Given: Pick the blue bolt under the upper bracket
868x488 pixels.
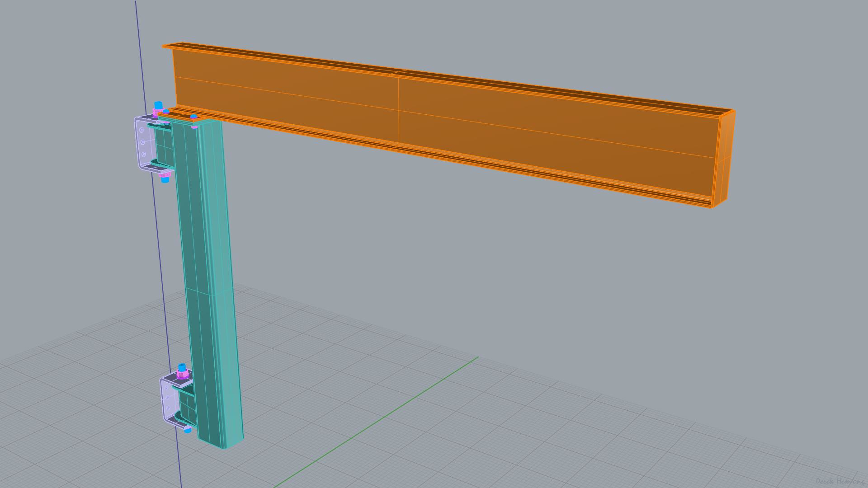Looking at the screenshot, I should tap(165, 179).
